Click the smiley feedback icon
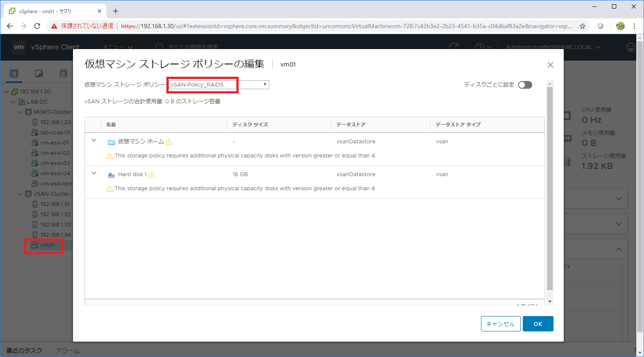The image size is (644, 357). tap(631, 47)
